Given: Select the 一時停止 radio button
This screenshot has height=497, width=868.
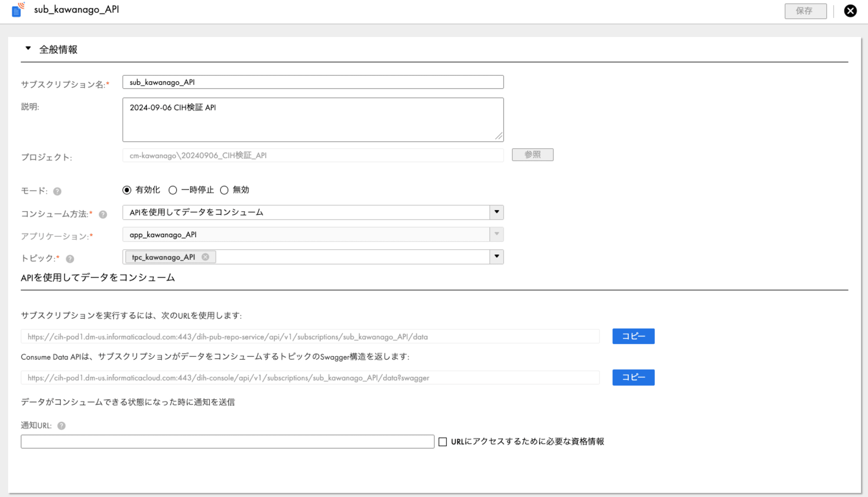Looking at the screenshot, I should pos(173,190).
